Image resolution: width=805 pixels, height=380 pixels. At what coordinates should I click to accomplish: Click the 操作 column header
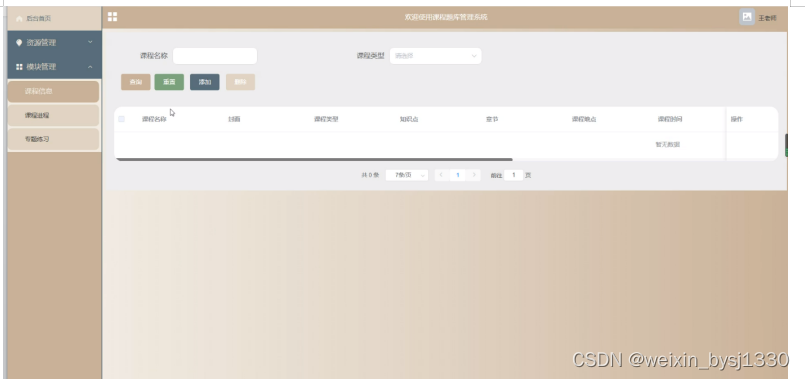coord(737,119)
